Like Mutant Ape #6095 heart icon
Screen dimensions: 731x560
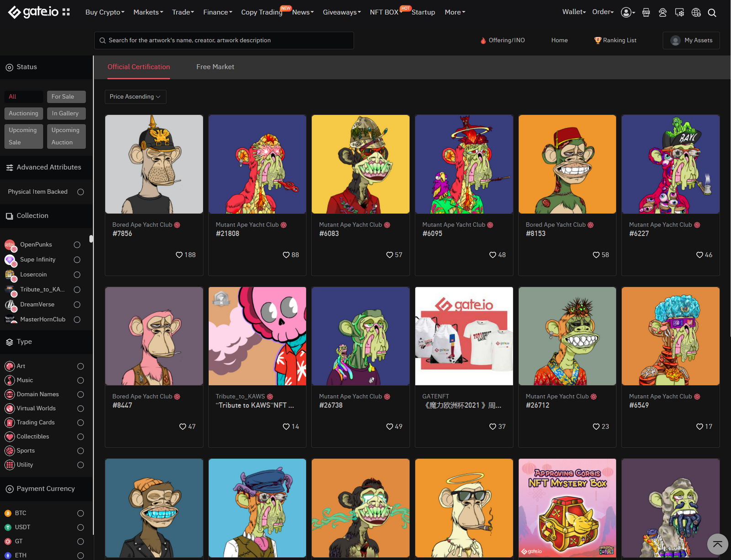pyautogui.click(x=493, y=255)
